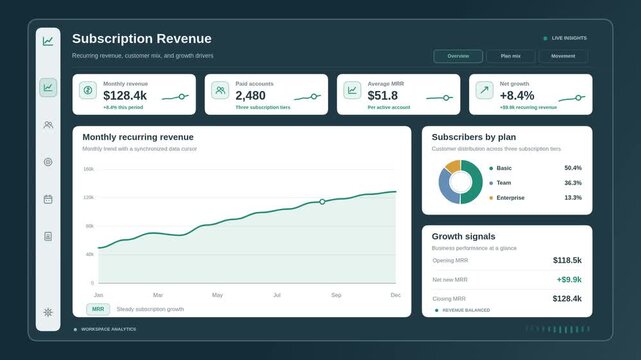The height and width of the screenshot is (360, 641).
Task: Click the Dec axis label
Action: click(x=395, y=295)
